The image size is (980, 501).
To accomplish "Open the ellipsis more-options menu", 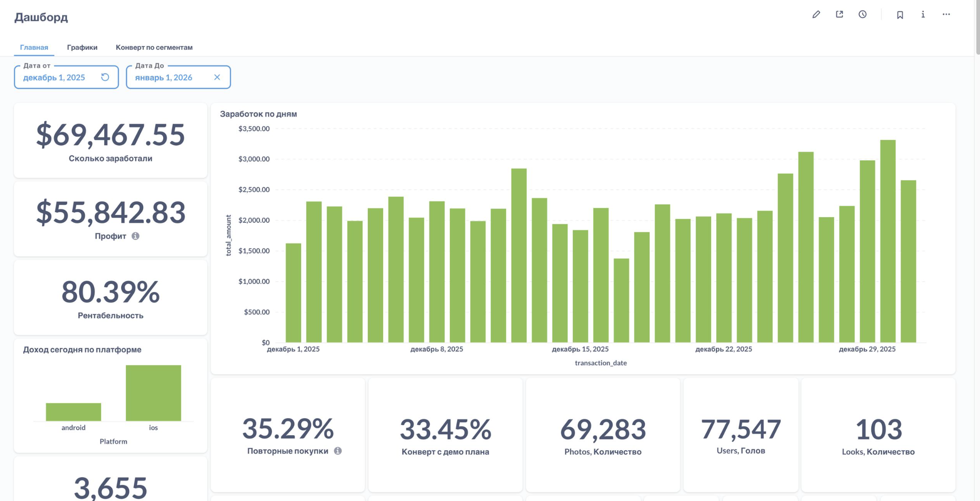I will click(945, 14).
